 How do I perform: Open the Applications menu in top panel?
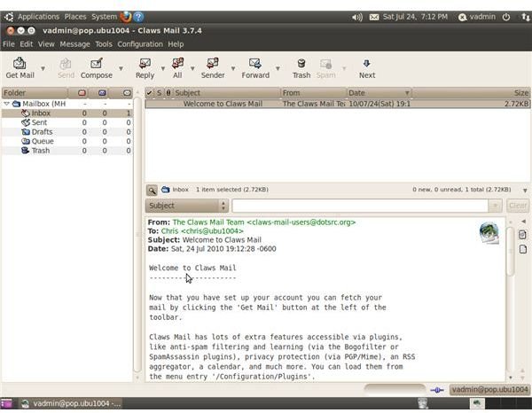pyautogui.click(x=38, y=17)
